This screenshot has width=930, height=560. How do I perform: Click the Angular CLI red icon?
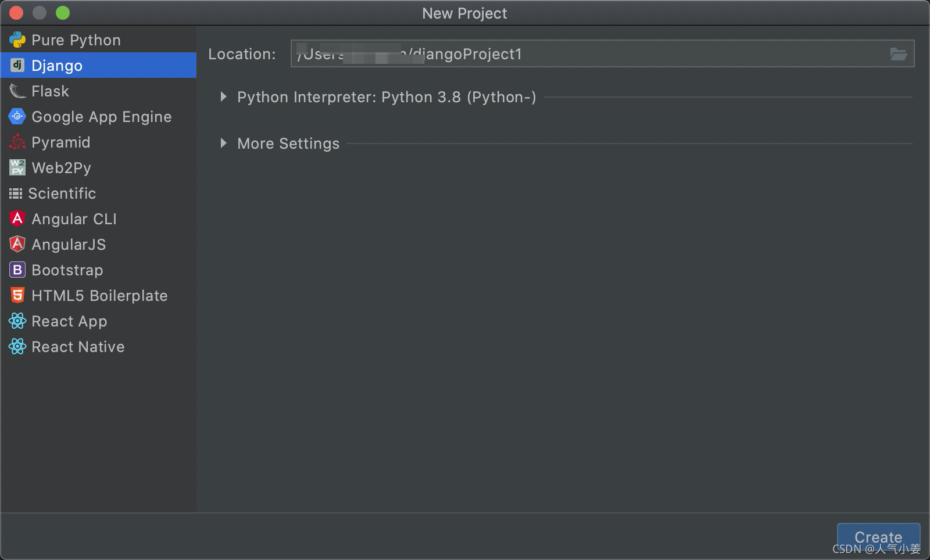(17, 218)
